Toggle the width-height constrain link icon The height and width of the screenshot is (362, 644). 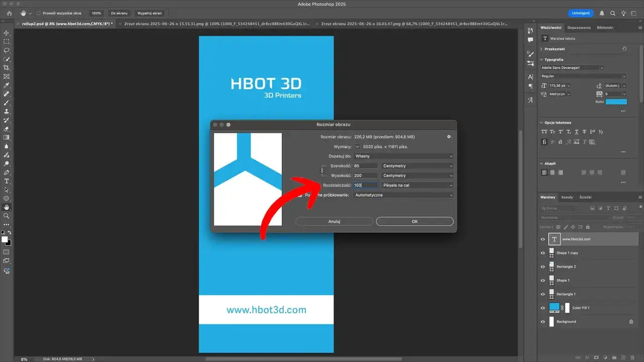tap(322, 171)
